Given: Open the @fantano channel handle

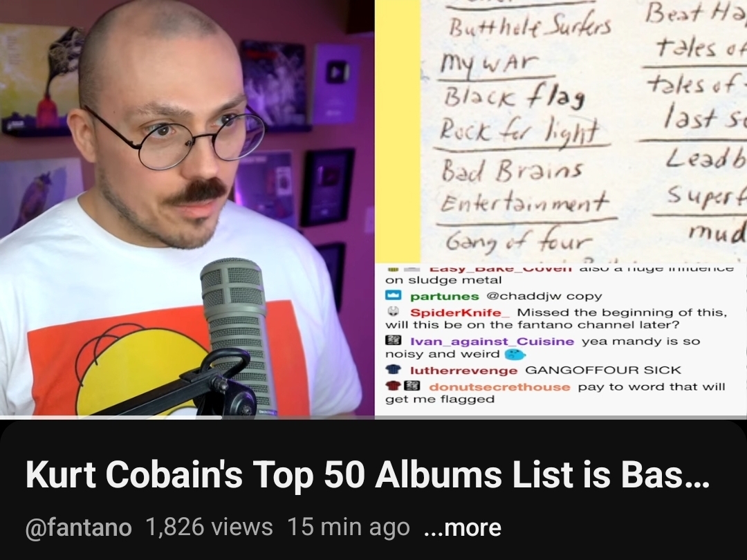Looking at the screenshot, I should (x=78, y=527).
